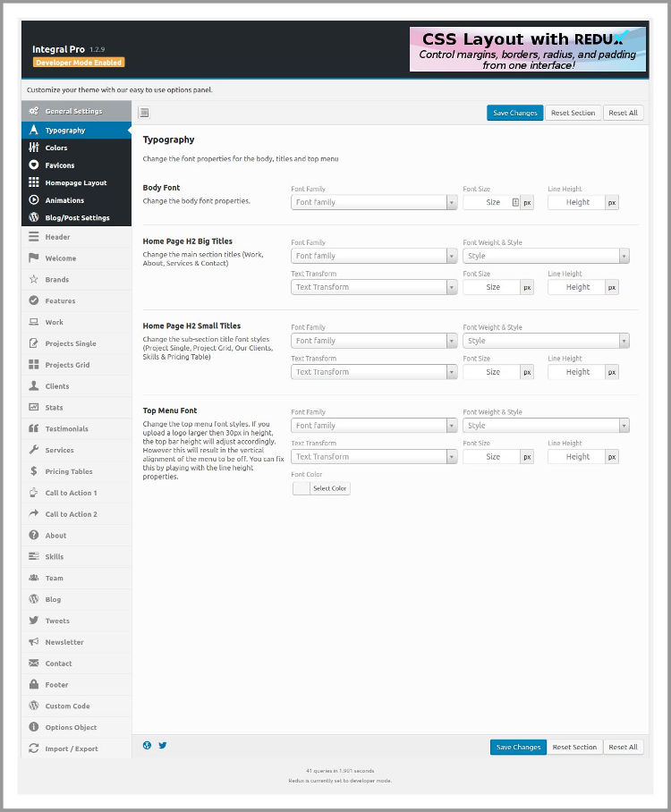Open the H2 Small Titles Font Family dropdown
The image size is (671, 812).
tap(374, 341)
